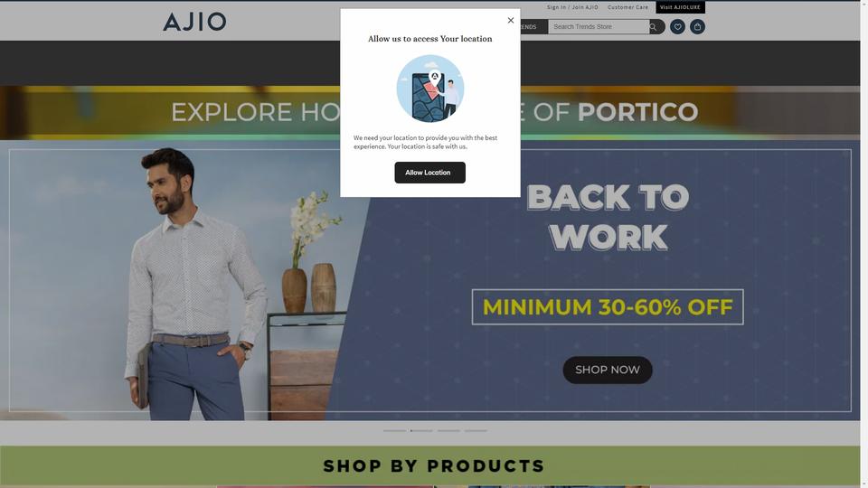Select the first carousel slide indicator
The height and width of the screenshot is (488, 868).
pyautogui.click(x=395, y=430)
